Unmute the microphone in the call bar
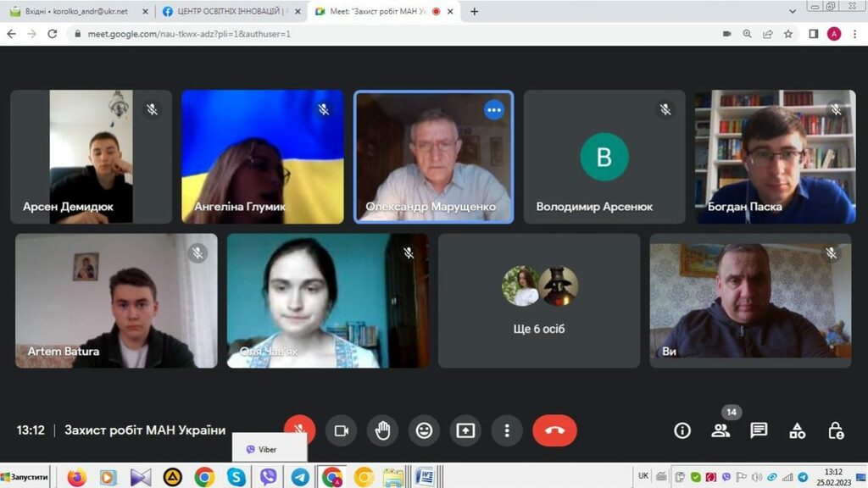This screenshot has width=868, height=488. (x=299, y=429)
